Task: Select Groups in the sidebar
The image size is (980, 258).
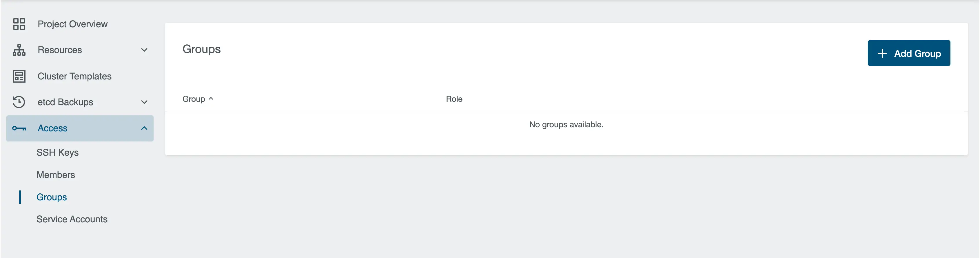Action: click(x=51, y=197)
